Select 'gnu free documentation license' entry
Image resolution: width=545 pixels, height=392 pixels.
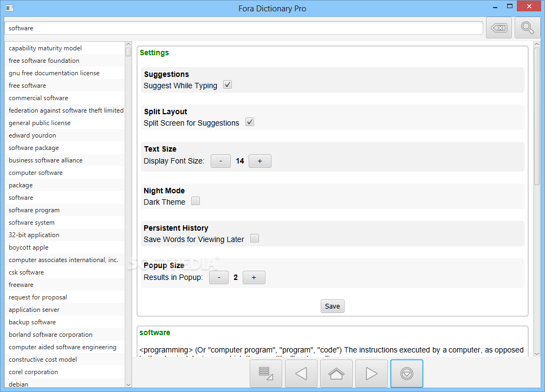point(64,73)
